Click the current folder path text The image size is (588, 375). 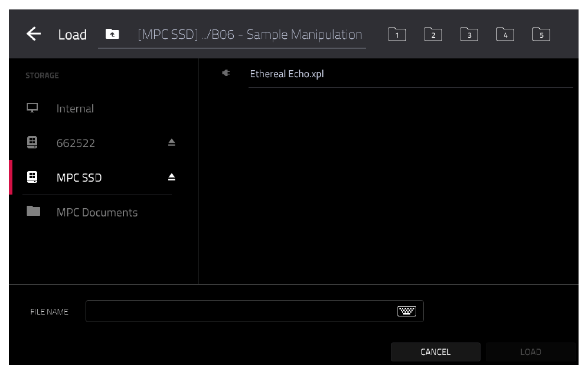[250, 34]
